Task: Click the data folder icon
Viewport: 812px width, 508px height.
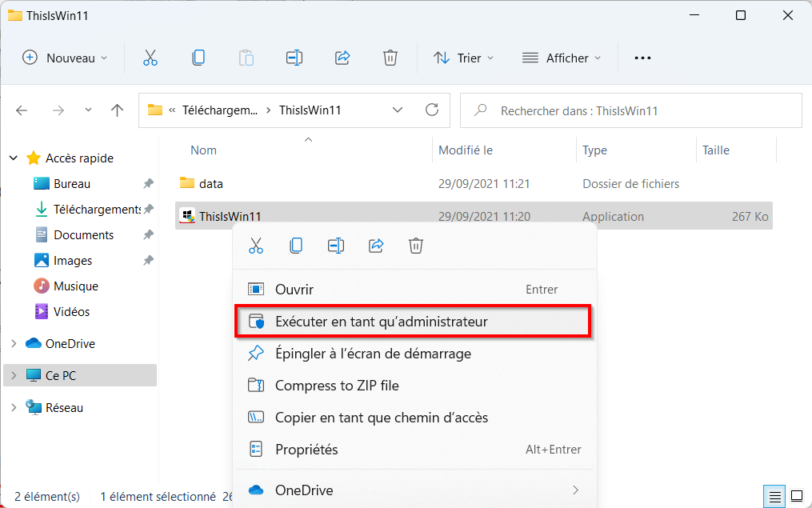Action: pyautogui.click(x=186, y=182)
